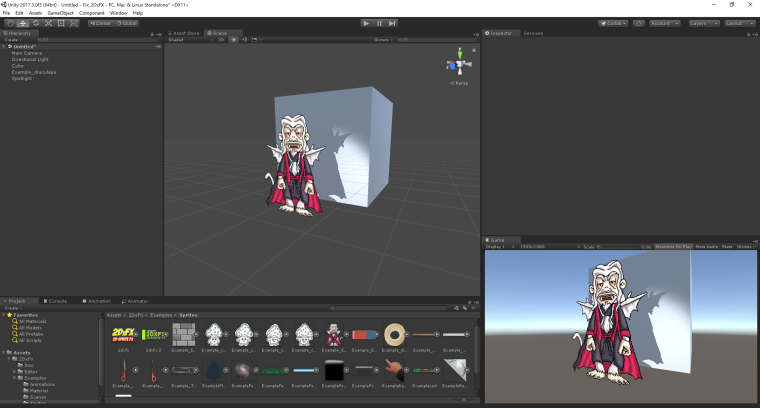Select the brick wall sprite thumbnail
This screenshot has height=408, width=760.
coord(184,335)
